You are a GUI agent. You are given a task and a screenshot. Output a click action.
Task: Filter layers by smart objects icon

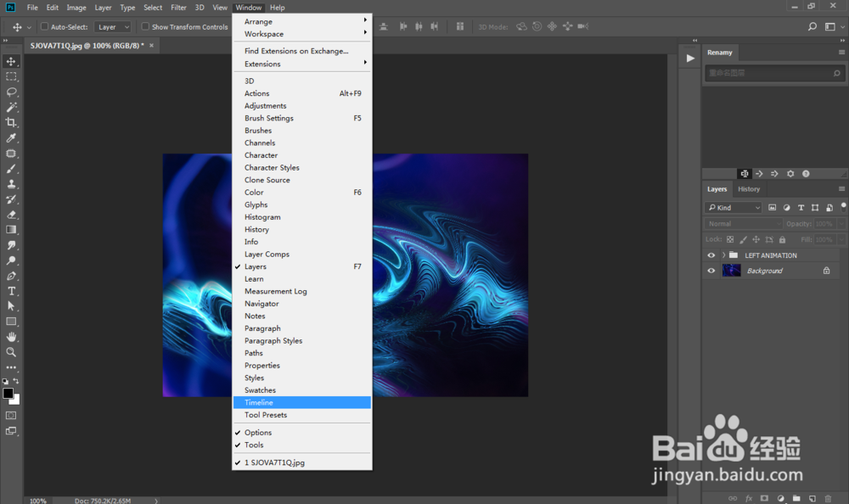click(x=829, y=207)
